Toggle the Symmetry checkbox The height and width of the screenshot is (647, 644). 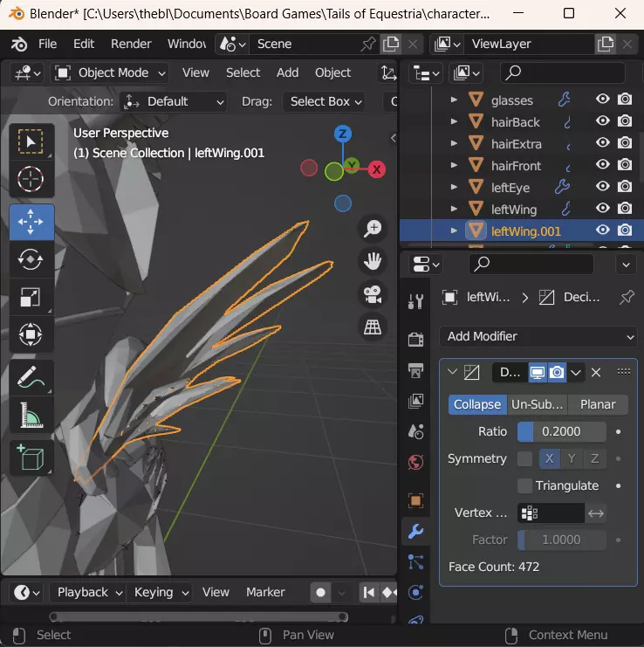(x=524, y=458)
